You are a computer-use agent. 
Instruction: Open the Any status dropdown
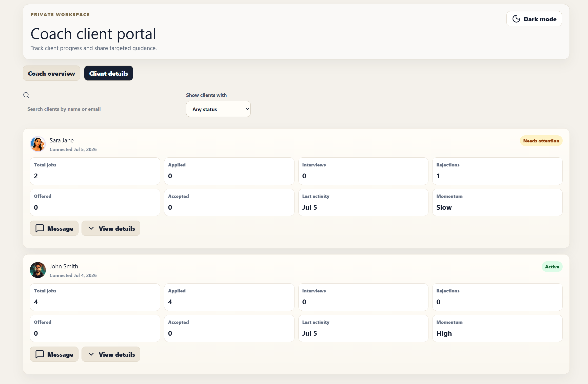pos(218,109)
